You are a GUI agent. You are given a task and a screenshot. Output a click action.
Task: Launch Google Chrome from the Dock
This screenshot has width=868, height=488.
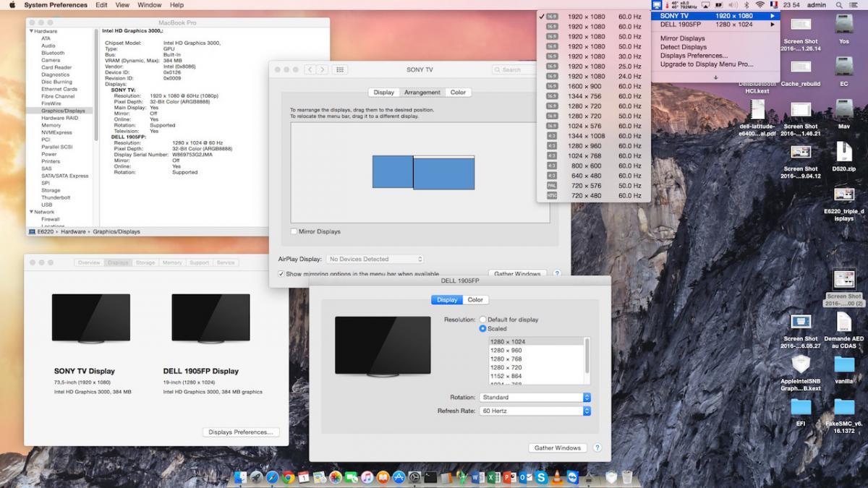pyautogui.click(x=288, y=477)
